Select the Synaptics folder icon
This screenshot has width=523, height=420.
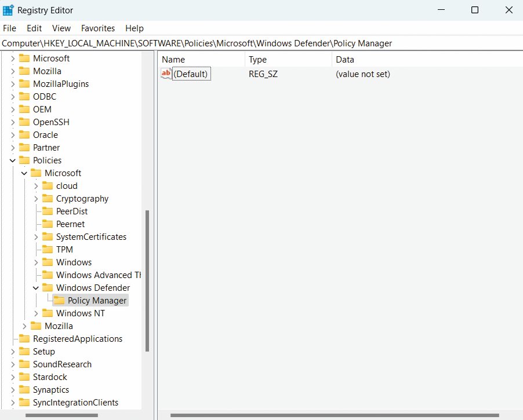(x=24, y=390)
